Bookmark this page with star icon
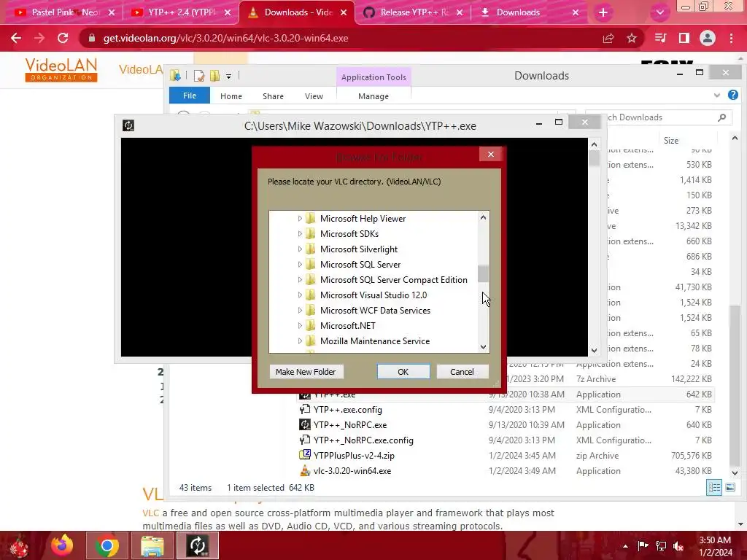Viewport: 747px width, 560px height. (x=632, y=38)
